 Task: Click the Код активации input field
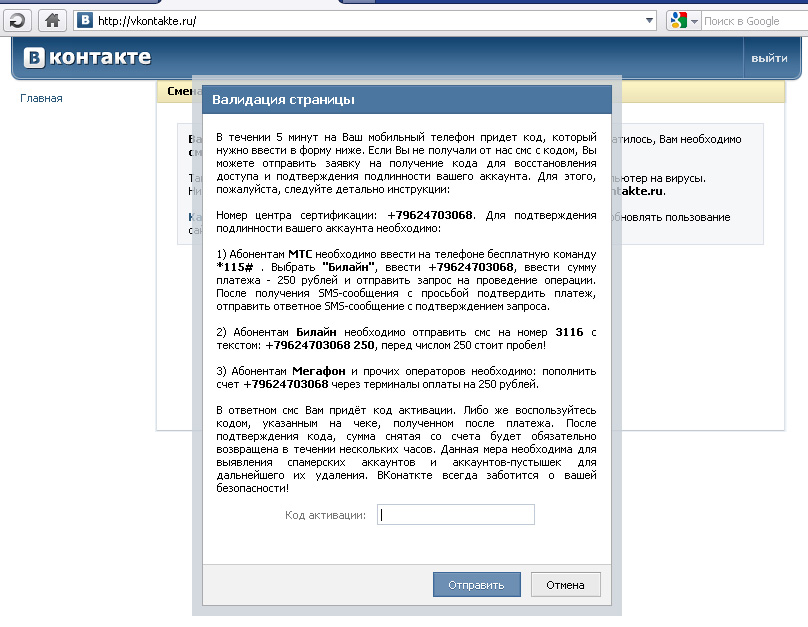456,515
